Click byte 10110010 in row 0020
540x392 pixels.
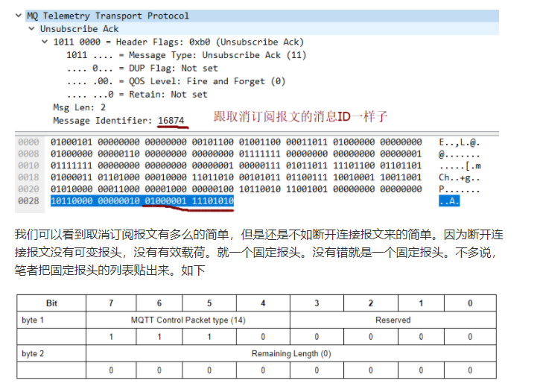[x=260, y=189]
